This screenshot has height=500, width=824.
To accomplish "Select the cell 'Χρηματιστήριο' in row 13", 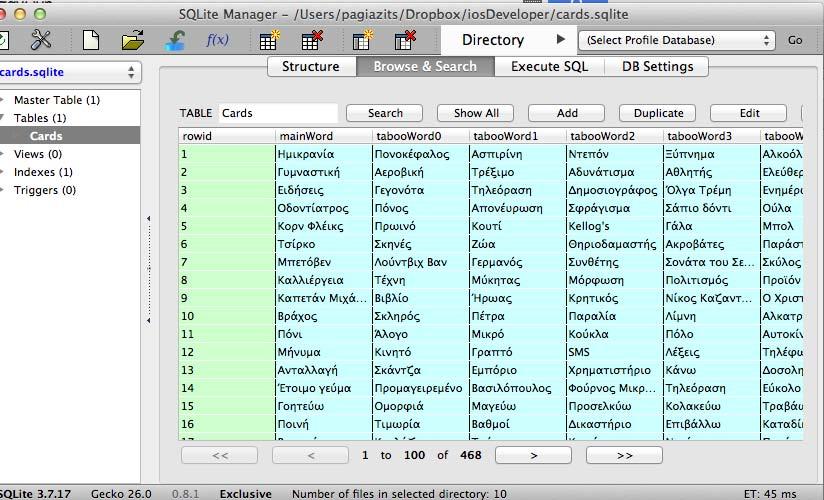I will [x=615, y=370].
